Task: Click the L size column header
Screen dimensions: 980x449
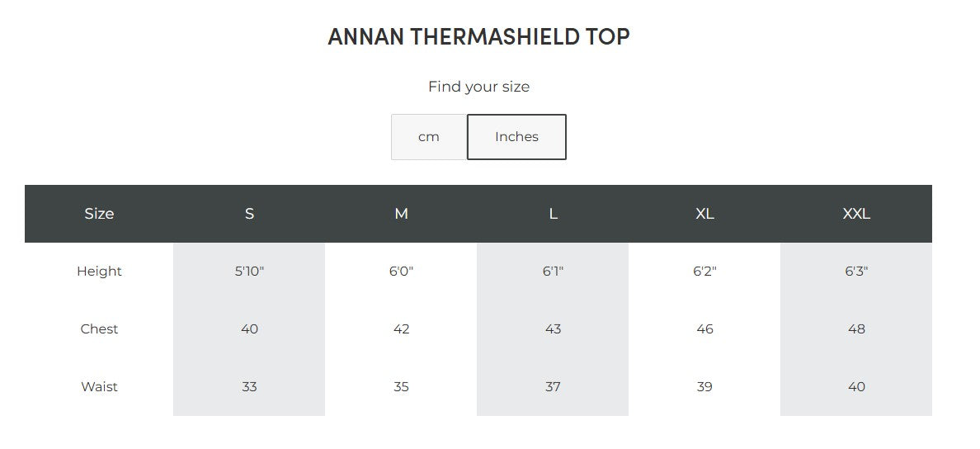Action: pyautogui.click(x=553, y=214)
